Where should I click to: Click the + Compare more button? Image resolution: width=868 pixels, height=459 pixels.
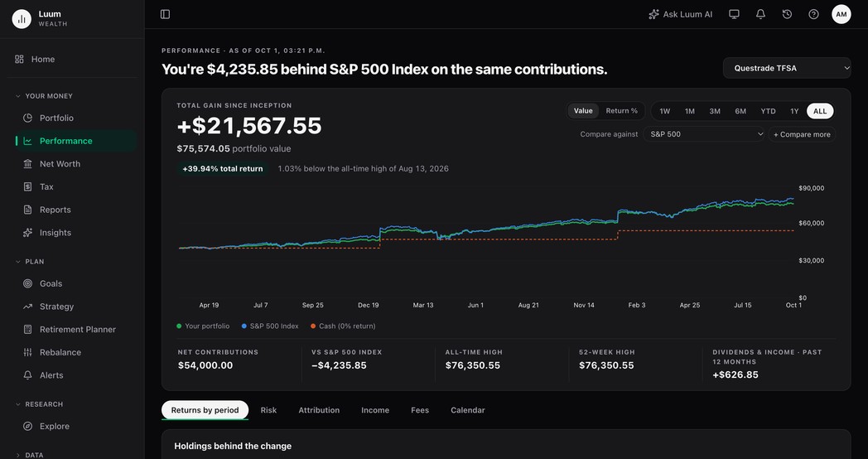coord(802,134)
